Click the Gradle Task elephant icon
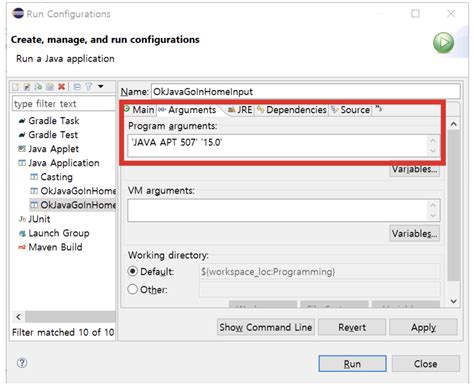The image size is (474, 387). pos(22,121)
